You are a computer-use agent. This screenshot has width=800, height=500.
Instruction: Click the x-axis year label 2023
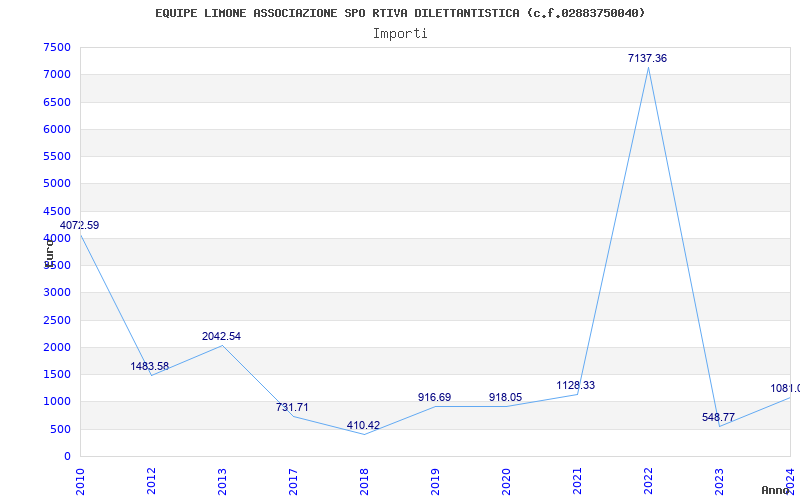(719, 481)
